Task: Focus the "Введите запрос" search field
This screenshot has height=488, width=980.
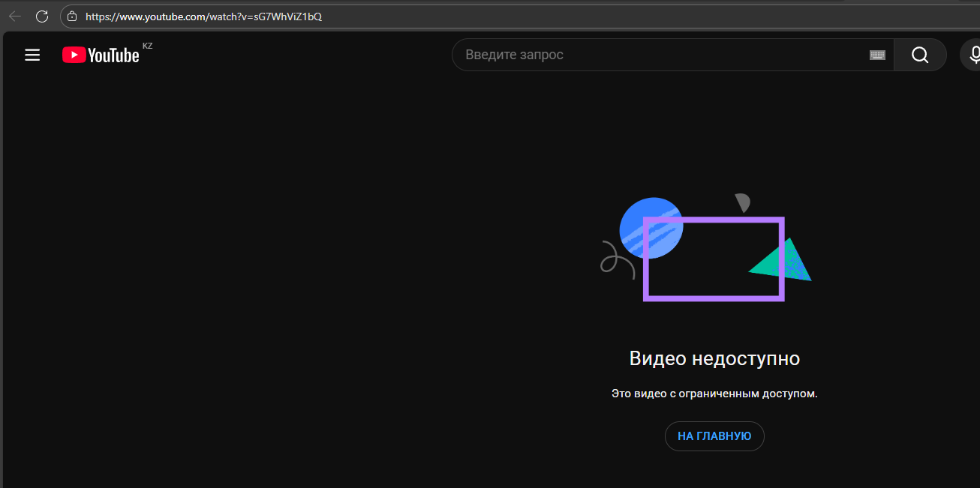Action: tap(660, 55)
